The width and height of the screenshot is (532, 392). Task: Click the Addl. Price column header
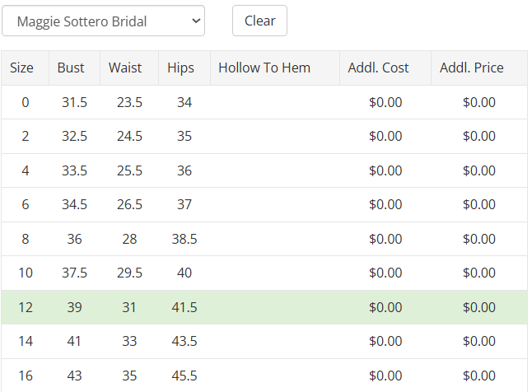click(x=471, y=68)
